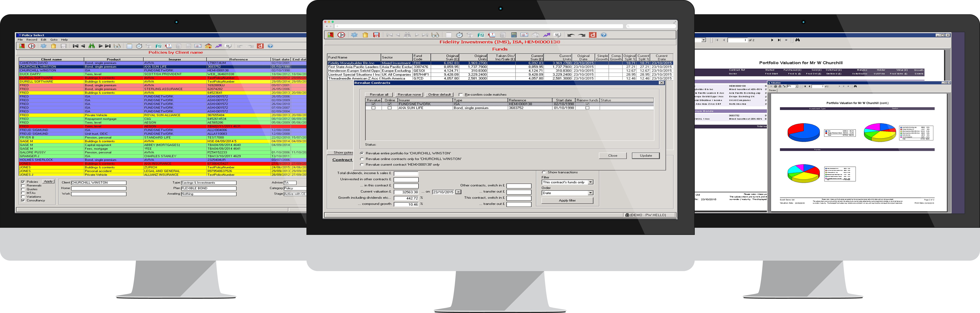Select the HOLMES SHERLOCK policy row

[x=162, y=160]
